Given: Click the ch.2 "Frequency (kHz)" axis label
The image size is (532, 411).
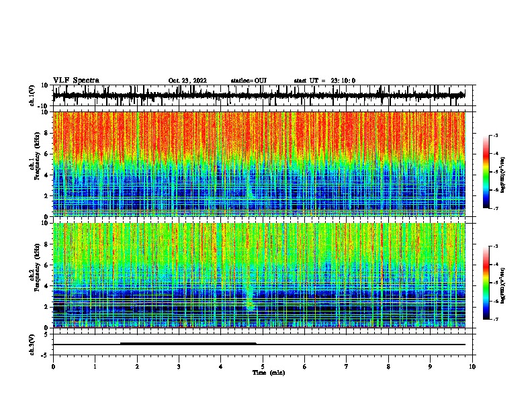Looking at the screenshot, I should click(37, 267).
